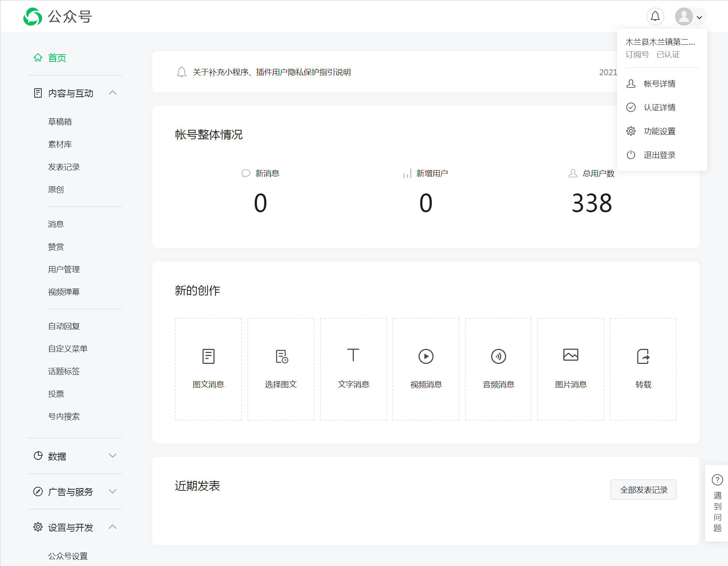Click the 全部发表记录 button
This screenshot has height=566, width=728.
tap(643, 490)
